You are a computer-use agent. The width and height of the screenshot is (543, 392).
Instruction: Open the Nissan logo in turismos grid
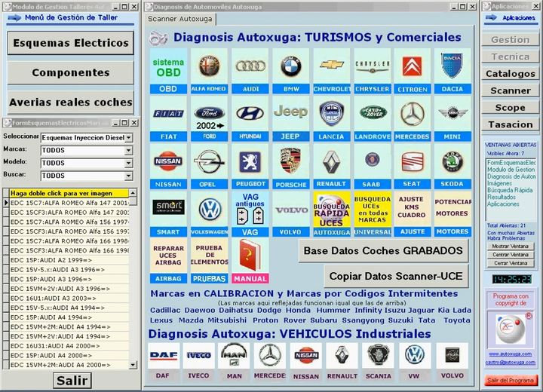(x=168, y=162)
